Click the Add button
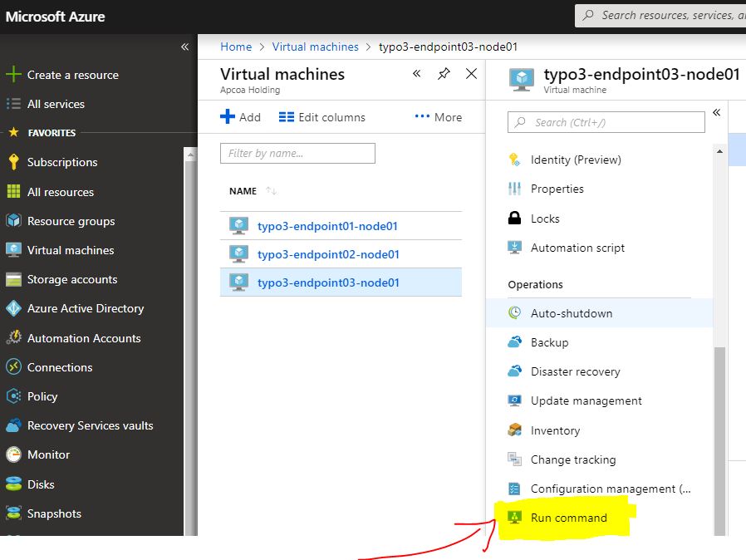Viewport: 746px width, 560px height. pos(240,117)
